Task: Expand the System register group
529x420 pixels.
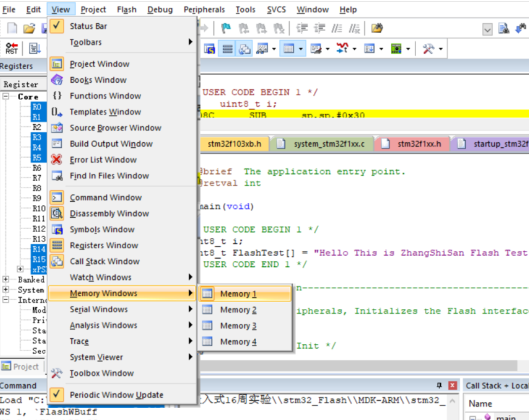Action: pos(6,290)
